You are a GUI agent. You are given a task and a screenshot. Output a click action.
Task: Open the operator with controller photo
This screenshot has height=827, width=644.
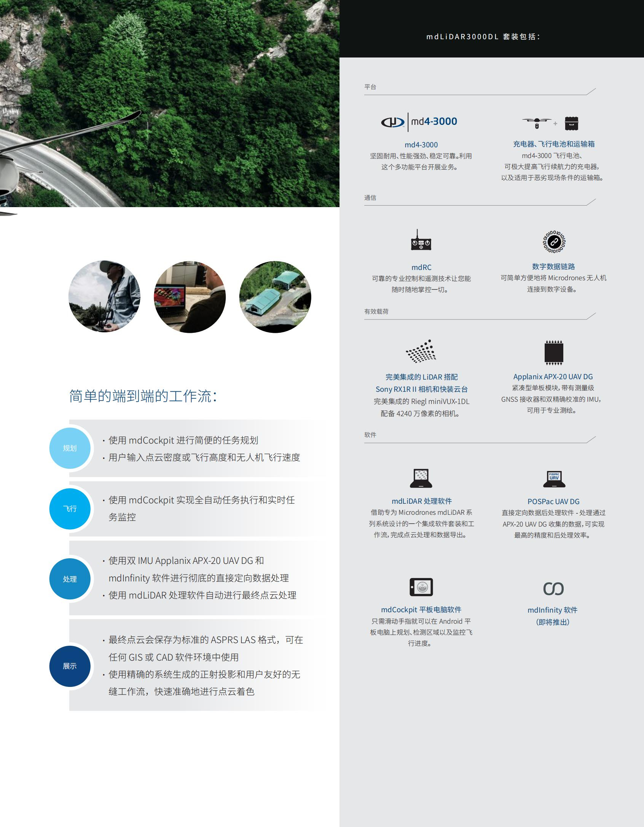104,297
